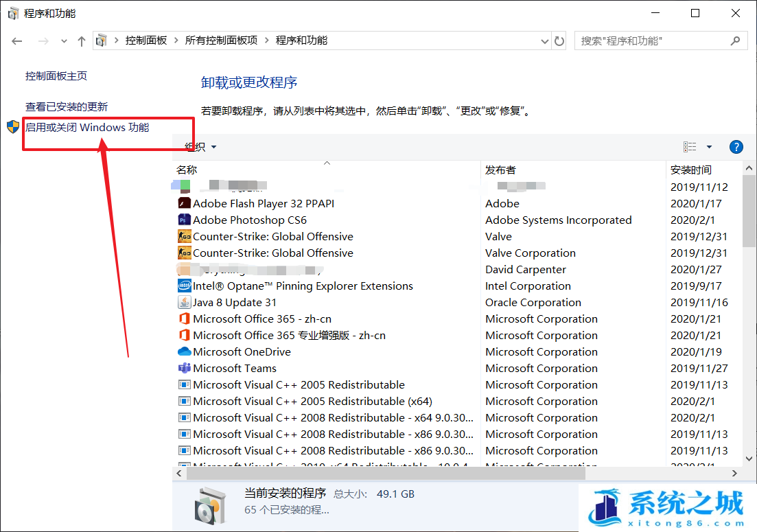
Task: Select Intel® Optane™ Pinning Explorer Extensions entry
Action: [303, 286]
